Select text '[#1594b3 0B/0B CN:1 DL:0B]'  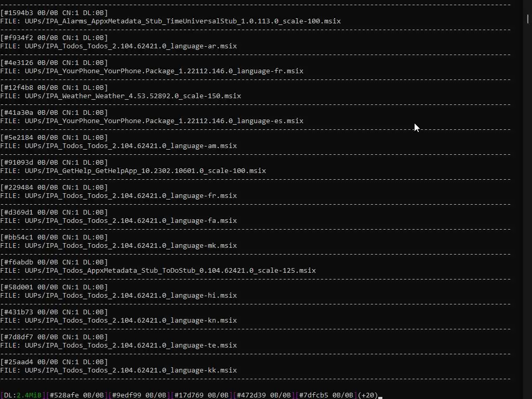(54, 13)
